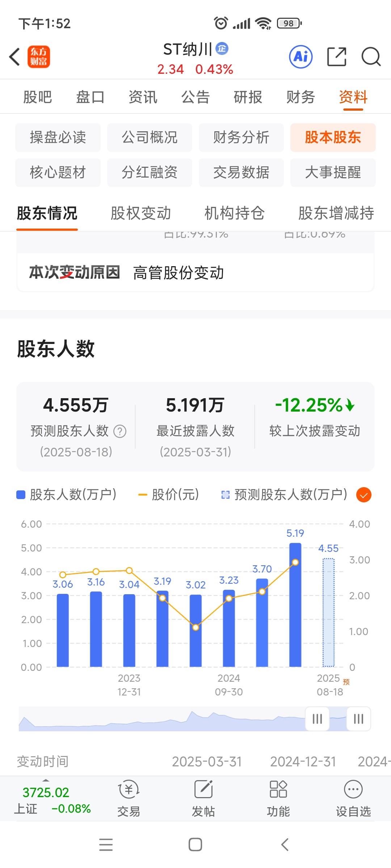Tap the 3.70 bar in chart
This screenshot has width=391, height=868.
[262, 622]
